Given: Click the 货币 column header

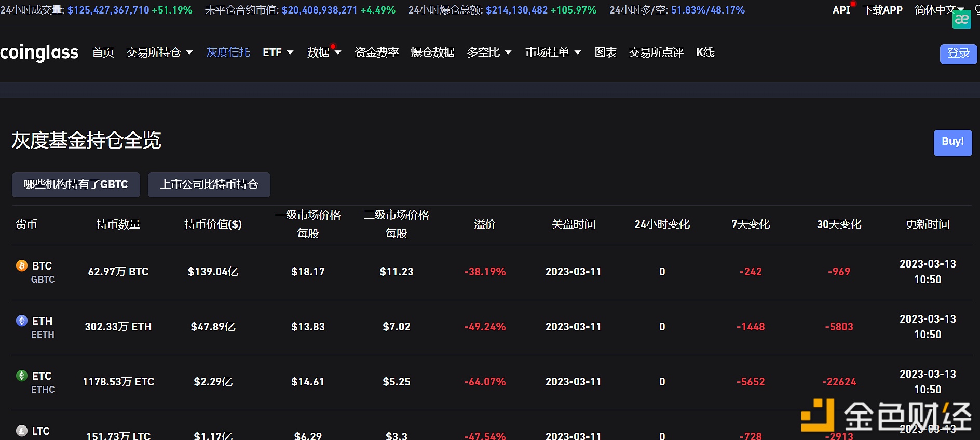Looking at the screenshot, I should pos(26,224).
